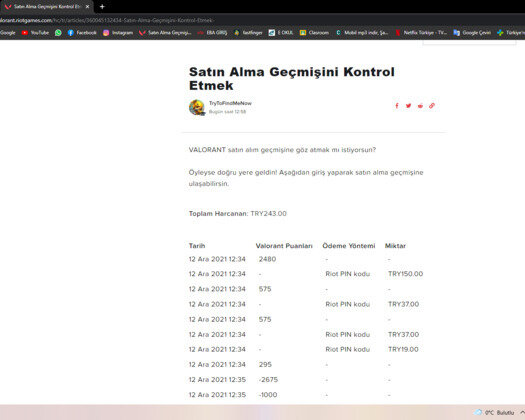
Task: Click the TryToFindMeNow author name
Action: click(x=230, y=103)
